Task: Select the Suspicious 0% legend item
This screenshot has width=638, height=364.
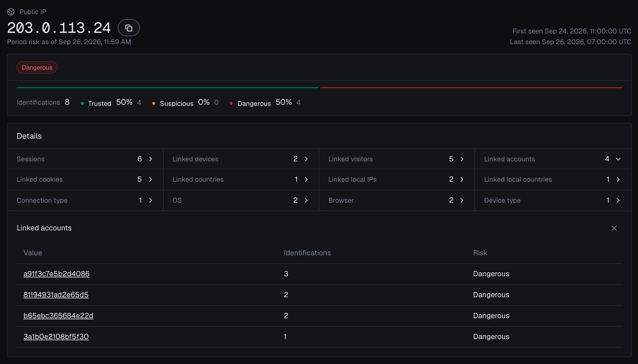Action: click(x=185, y=103)
